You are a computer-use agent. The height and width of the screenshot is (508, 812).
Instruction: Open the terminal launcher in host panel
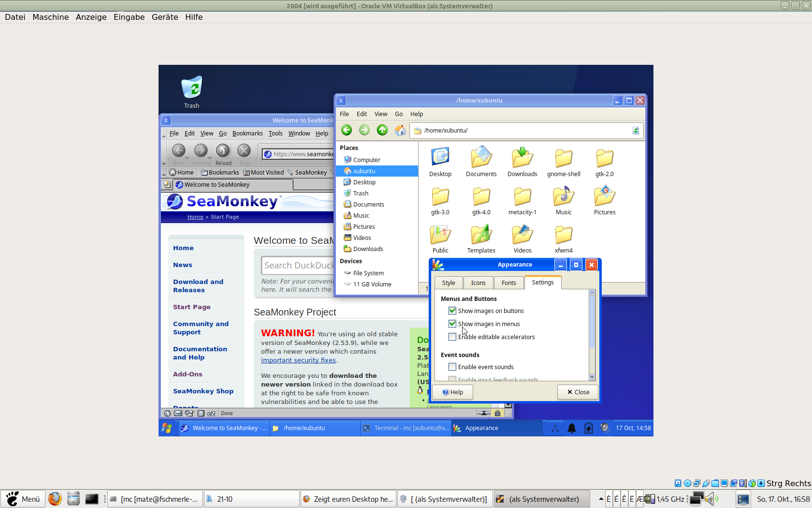click(x=92, y=499)
